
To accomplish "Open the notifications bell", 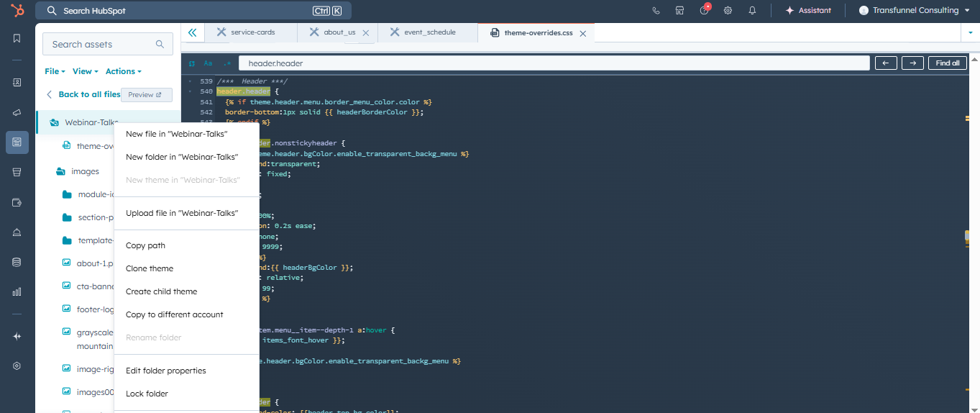I will tap(752, 11).
